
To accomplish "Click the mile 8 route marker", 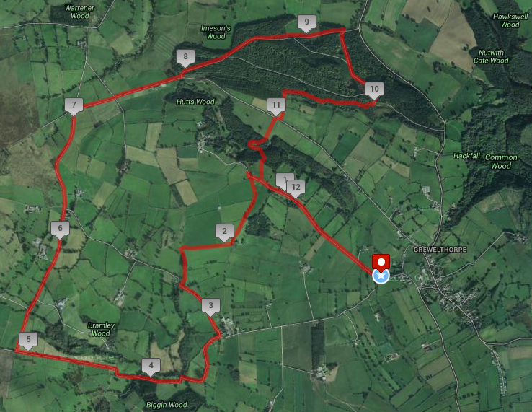I will click(x=185, y=58).
